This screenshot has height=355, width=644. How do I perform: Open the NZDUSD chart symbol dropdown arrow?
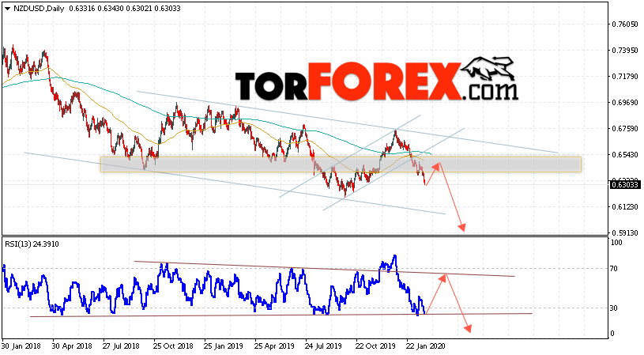pos(7,9)
